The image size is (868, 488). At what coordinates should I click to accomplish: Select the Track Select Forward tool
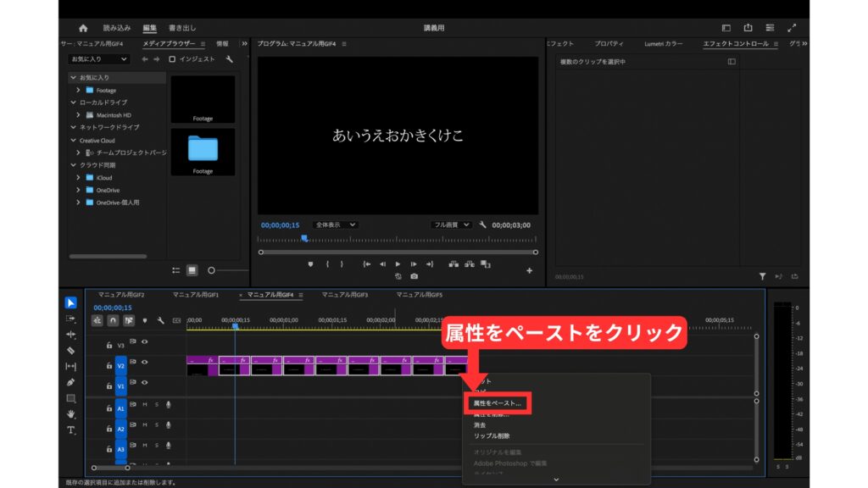click(70, 319)
